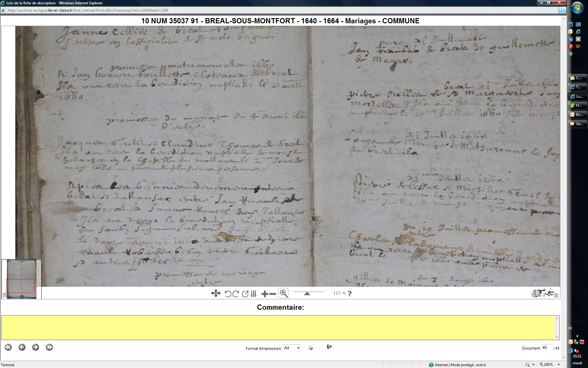The height and width of the screenshot is (368, 588).
Task: Go to last document arrow
Action: click(x=49, y=347)
